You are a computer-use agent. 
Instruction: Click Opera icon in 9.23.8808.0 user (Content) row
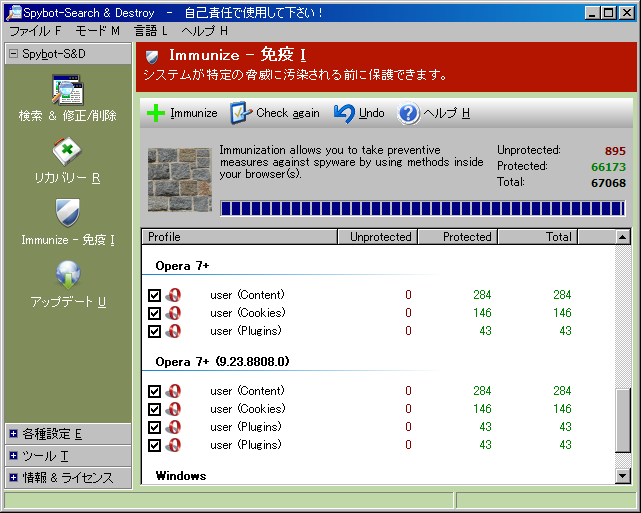173,391
